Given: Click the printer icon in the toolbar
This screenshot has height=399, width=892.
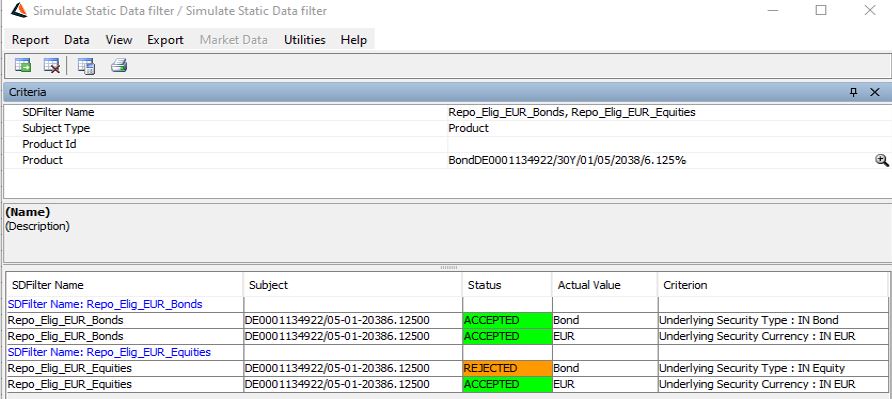Looking at the screenshot, I should (x=119, y=65).
